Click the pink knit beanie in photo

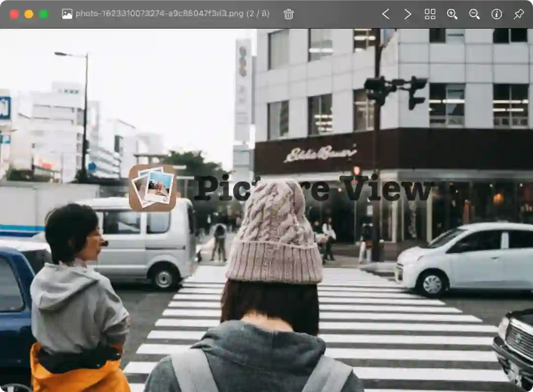tap(274, 231)
